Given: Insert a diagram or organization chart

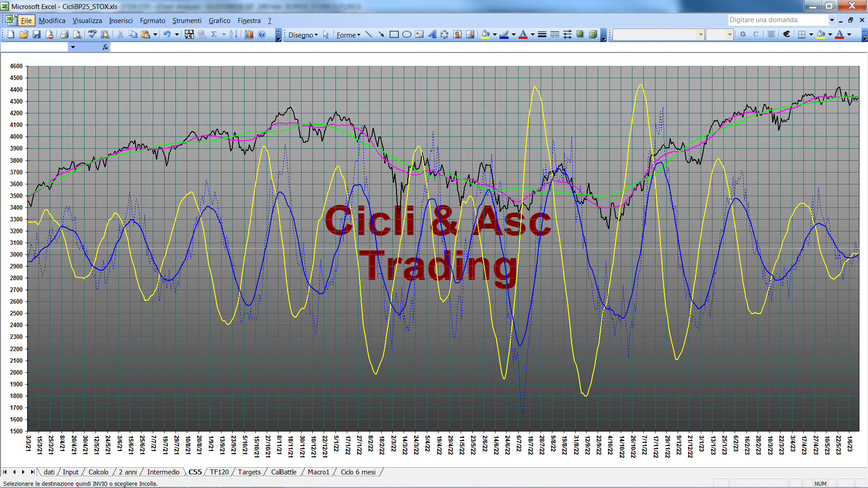Looking at the screenshot, I should [444, 34].
